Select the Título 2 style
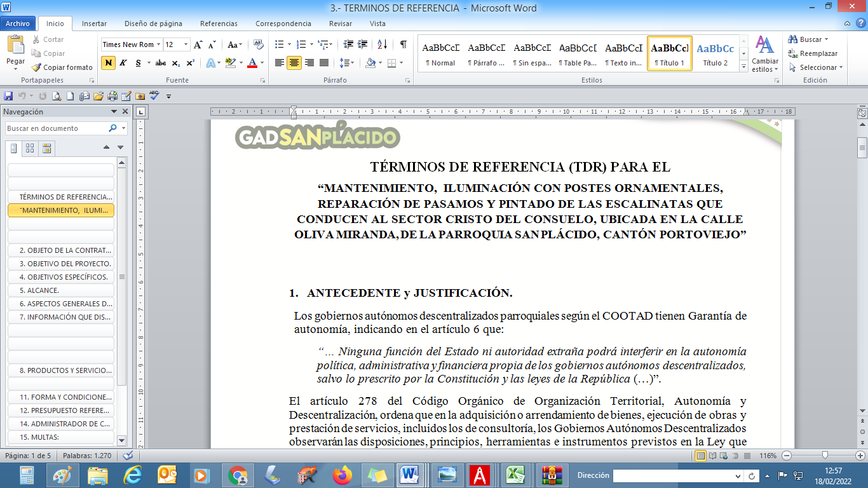 click(x=715, y=53)
